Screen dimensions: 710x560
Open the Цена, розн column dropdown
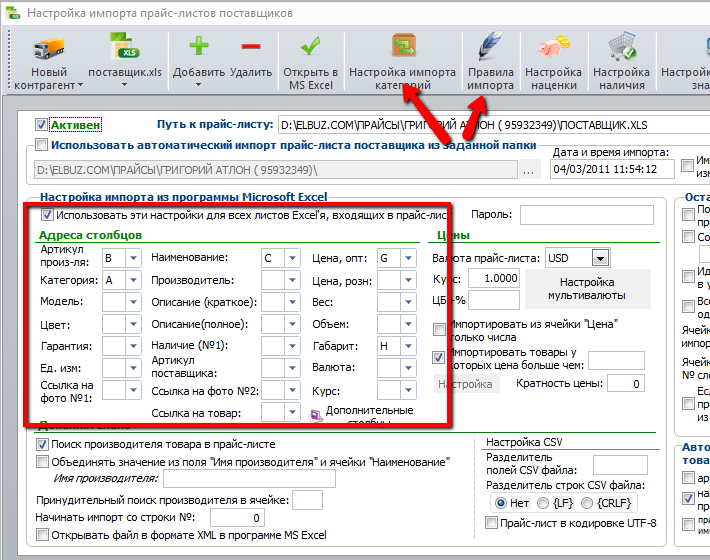pyautogui.click(x=408, y=280)
